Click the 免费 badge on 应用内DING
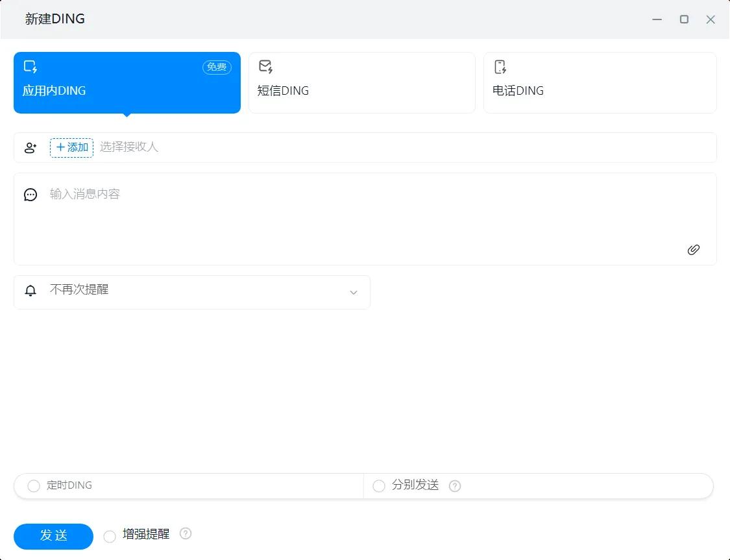This screenshot has height=560, width=730. (217, 67)
